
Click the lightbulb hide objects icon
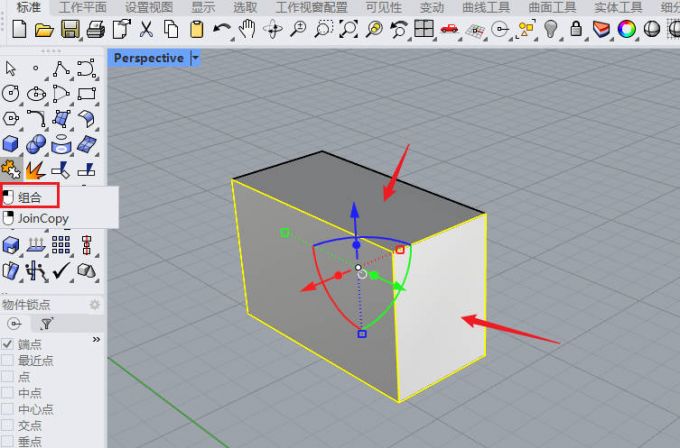pyautogui.click(x=550, y=29)
